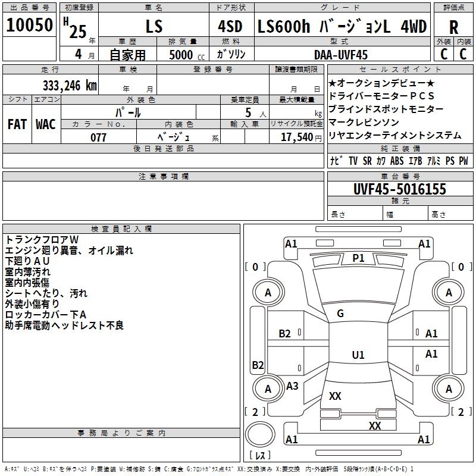Select exterior color パール
Viewport: 476px width, 476px height.
coord(128,112)
